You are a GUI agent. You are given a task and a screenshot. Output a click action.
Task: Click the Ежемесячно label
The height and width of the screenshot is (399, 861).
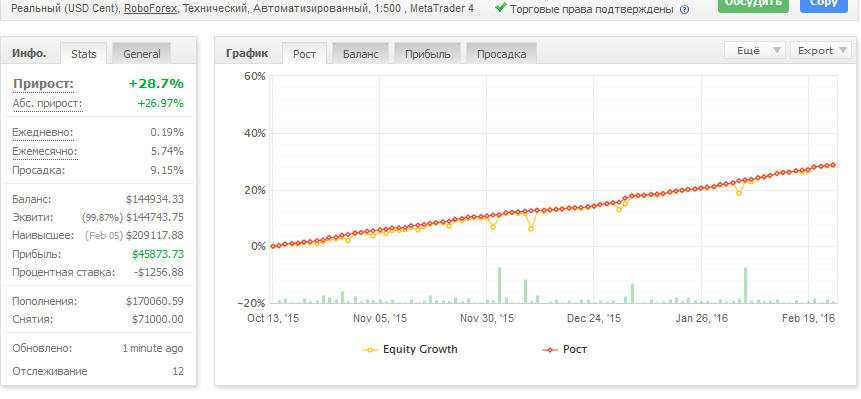[x=45, y=151]
